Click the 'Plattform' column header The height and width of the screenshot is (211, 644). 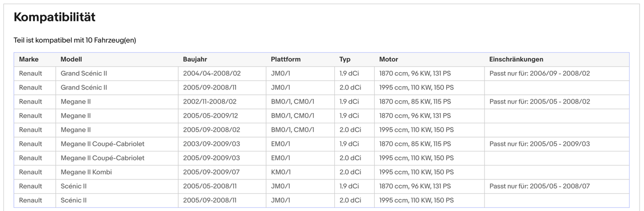(x=286, y=59)
